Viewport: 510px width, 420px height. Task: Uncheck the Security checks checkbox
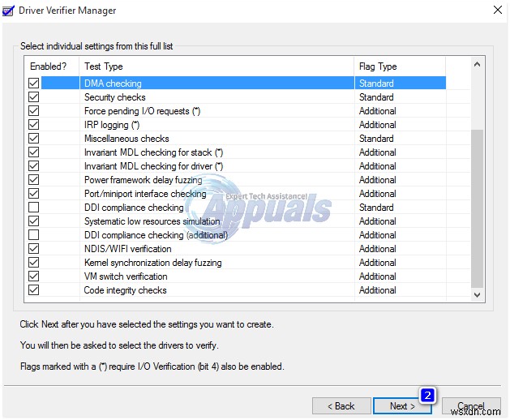[x=33, y=97]
